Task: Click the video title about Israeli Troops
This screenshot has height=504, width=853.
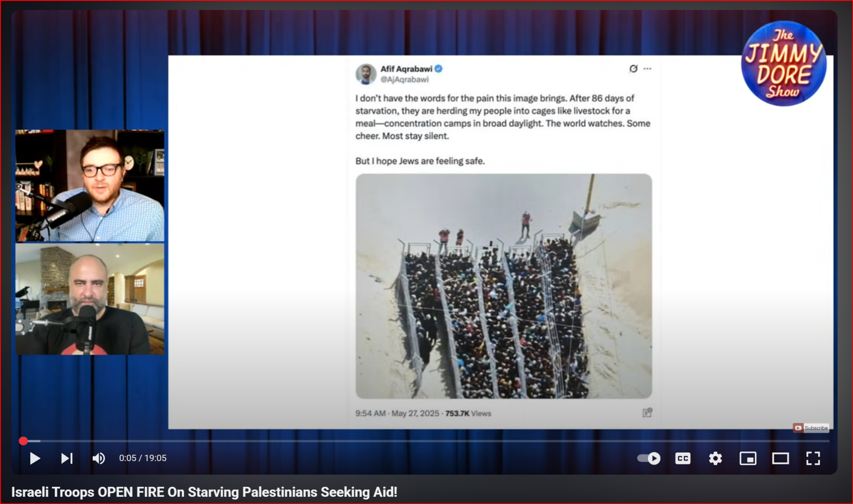Action: click(x=204, y=492)
